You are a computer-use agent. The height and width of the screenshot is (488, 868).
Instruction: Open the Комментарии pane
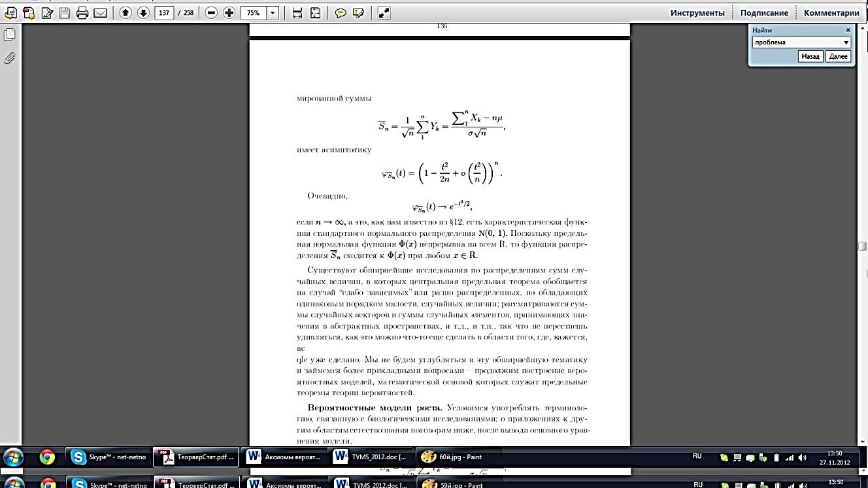[x=831, y=12]
